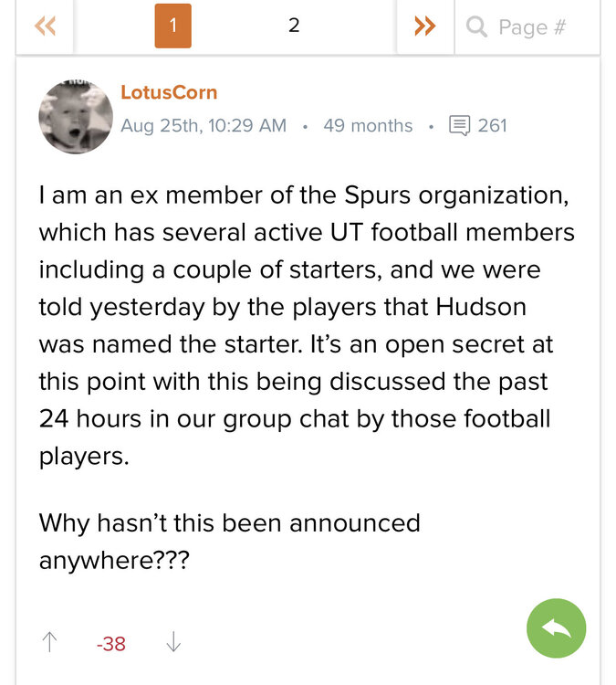Viewport: 616px width, 685px height.
Task: Click the 49 months membership label
Action: click(368, 125)
